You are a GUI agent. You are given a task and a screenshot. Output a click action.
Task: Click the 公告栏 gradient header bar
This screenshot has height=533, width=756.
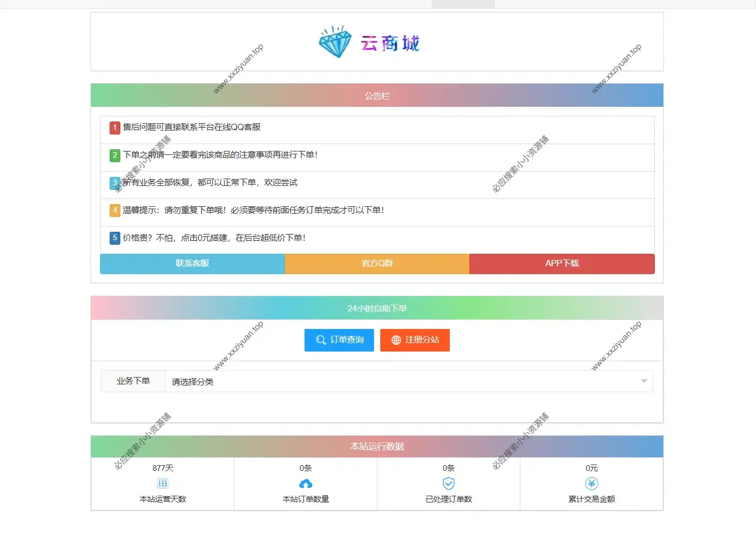coord(377,95)
